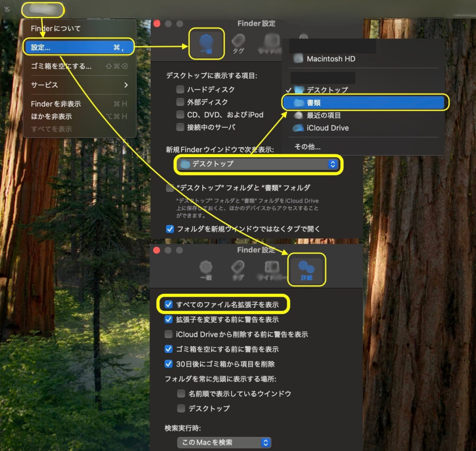
Task: Select 最近の項目 in the location list
Action: pyautogui.click(x=324, y=115)
